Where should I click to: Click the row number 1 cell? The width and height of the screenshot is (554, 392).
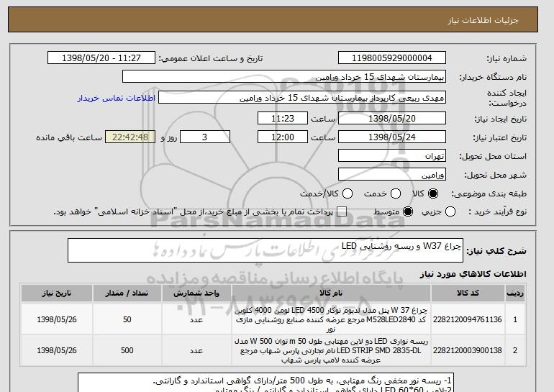515,319
